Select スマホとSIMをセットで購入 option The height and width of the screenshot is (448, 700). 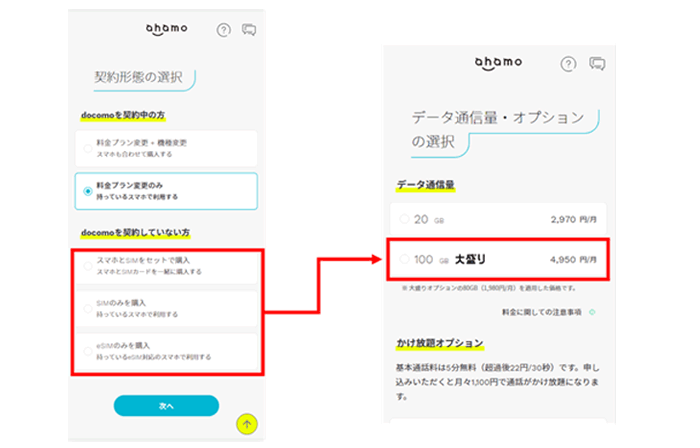coord(166,266)
